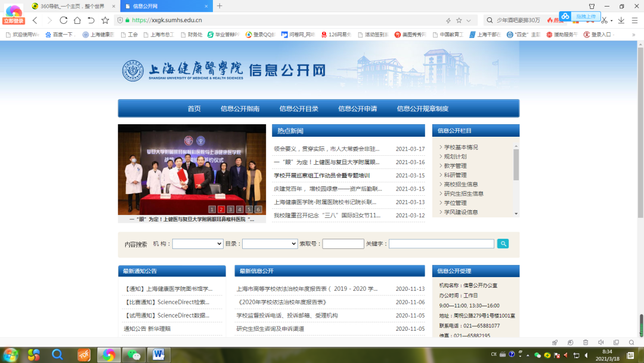Click the copy-window icon in browser status bar
The width and height of the screenshot is (644, 363).
(616, 343)
